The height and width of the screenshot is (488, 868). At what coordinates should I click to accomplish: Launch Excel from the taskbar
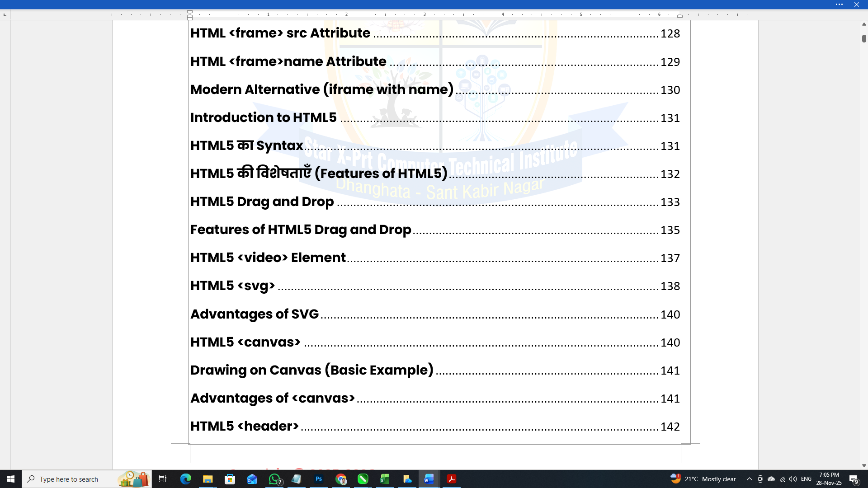point(385,479)
